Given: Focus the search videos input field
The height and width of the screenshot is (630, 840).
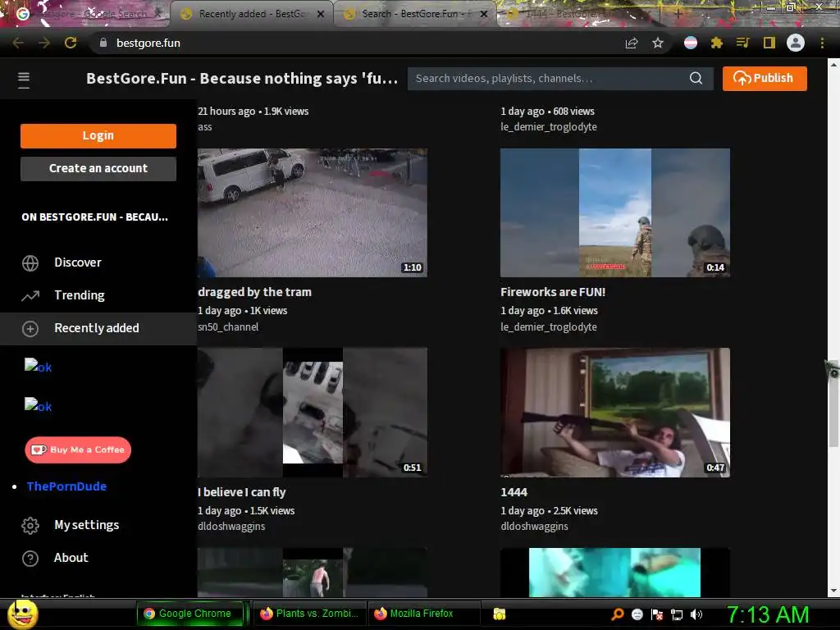Looking at the screenshot, I should pos(549,78).
